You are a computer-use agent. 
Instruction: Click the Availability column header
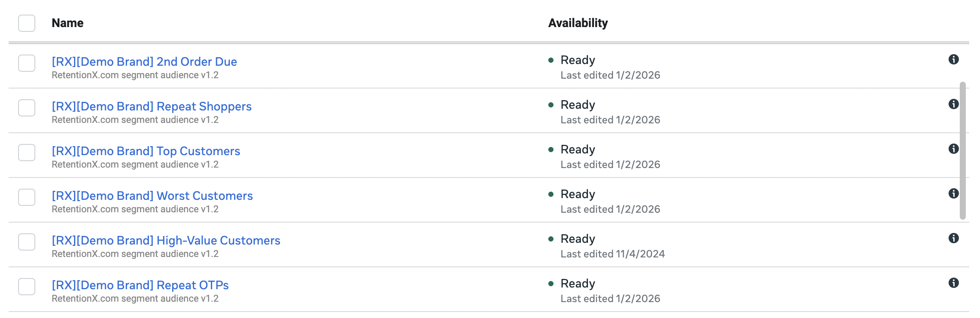(578, 23)
